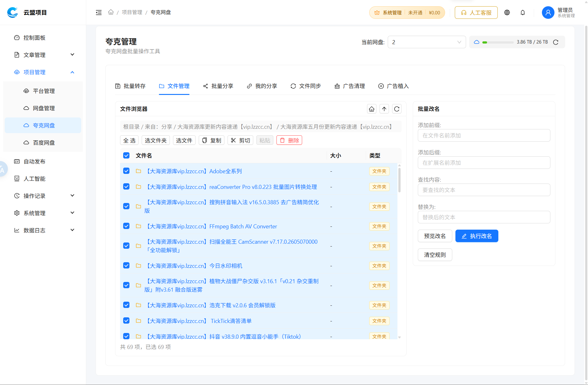Viewport: 588px width, 385px height.
Task: Uncheck the reaConverter Pro row checkbox
Action: click(126, 187)
